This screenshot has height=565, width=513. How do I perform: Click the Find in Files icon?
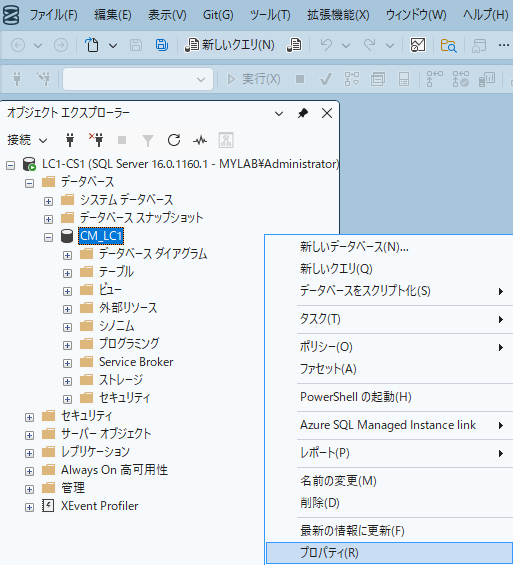tap(449, 45)
